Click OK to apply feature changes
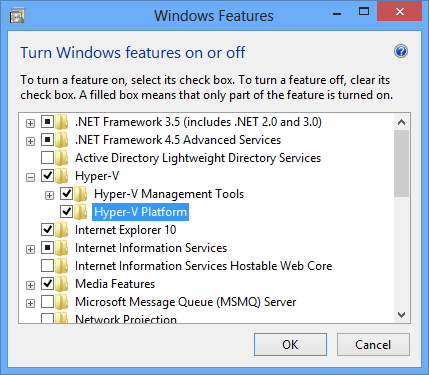This screenshot has height=375, width=429. tap(290, 344)
